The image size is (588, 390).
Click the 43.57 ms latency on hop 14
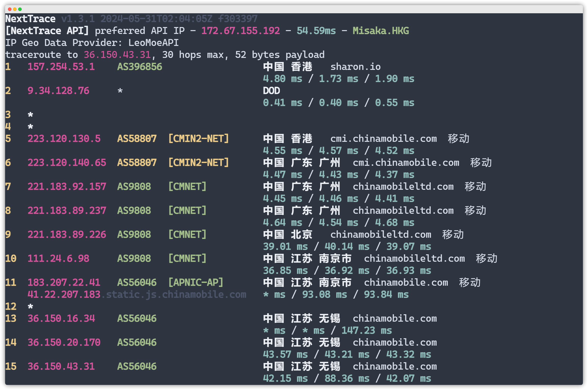pyautogui.click(x=285, y=355)
